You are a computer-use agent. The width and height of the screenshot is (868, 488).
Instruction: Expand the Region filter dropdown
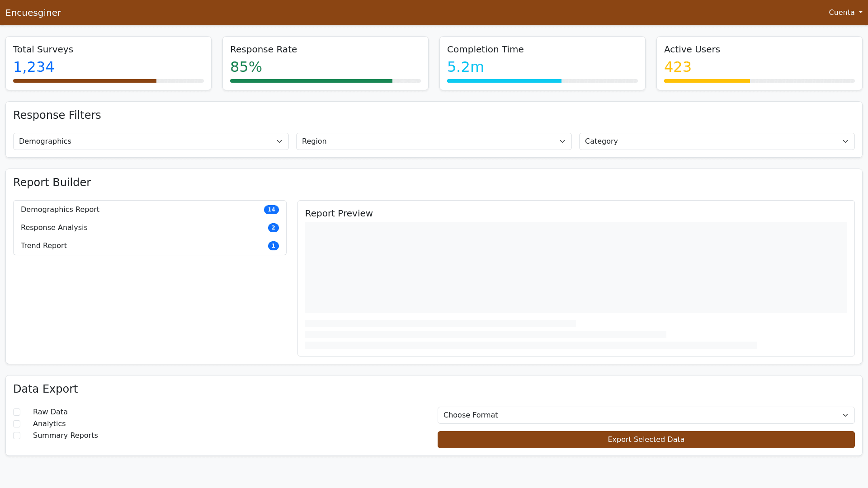[x=434, y=141]
